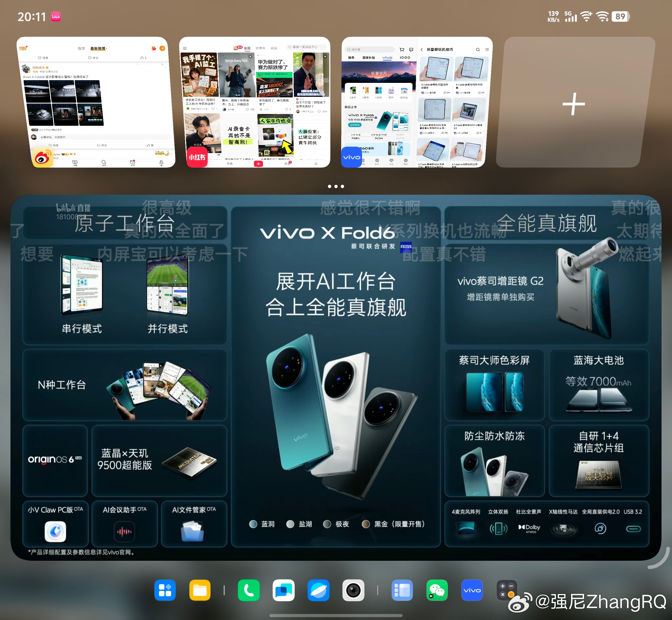672x620 pixels.
Task: Open the message icon in vivo store card
Action: click(411, 49)
